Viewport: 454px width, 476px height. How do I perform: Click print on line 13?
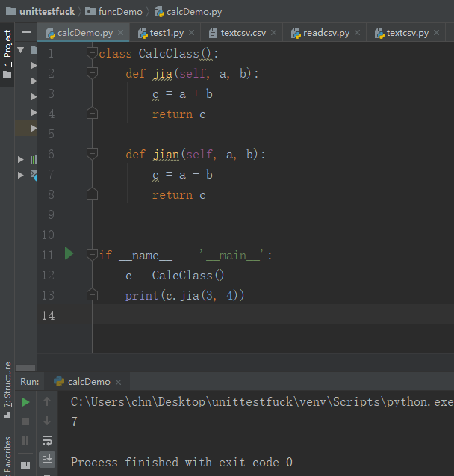[x=142, y=296]
